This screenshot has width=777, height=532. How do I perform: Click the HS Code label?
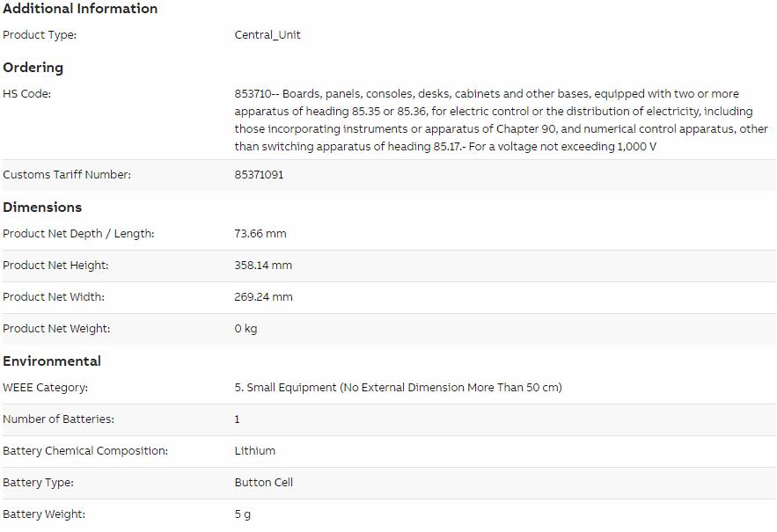(26, 93)
